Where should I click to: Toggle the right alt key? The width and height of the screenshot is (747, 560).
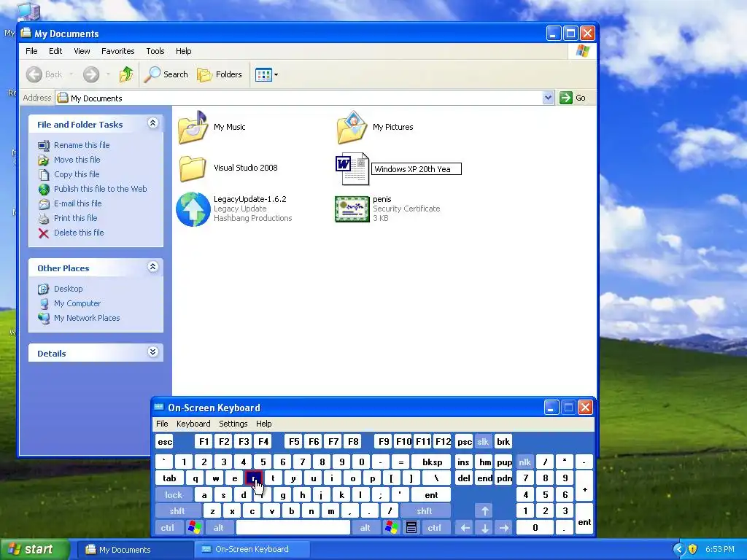click(x=365, y=528)
